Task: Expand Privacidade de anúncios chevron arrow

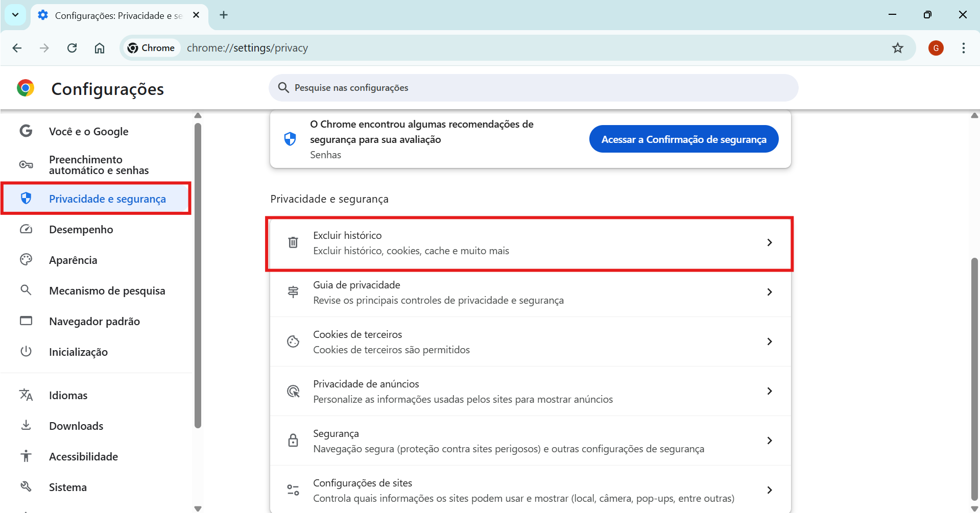Action: 769,391
